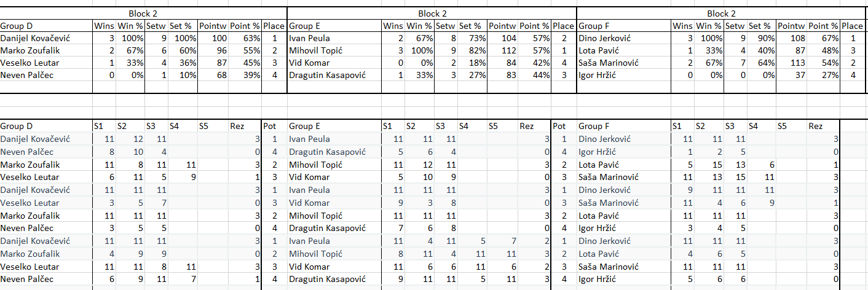Click the Place header in Group F standings

[x=852, y=26]
